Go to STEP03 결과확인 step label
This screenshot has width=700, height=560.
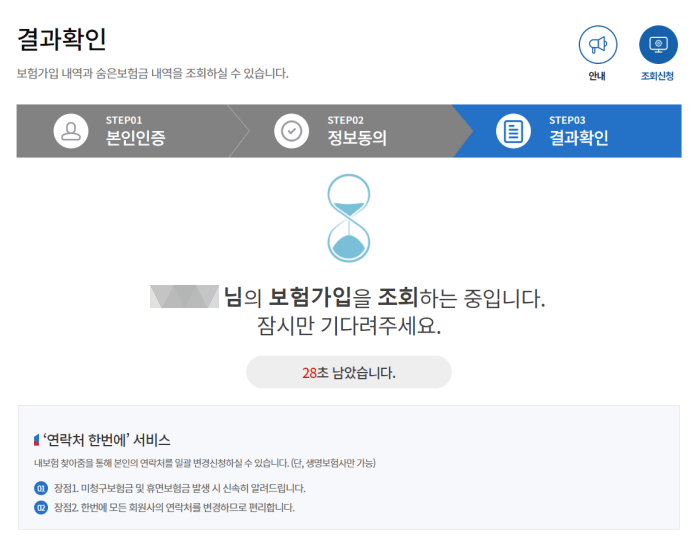[x=579, y=131]
